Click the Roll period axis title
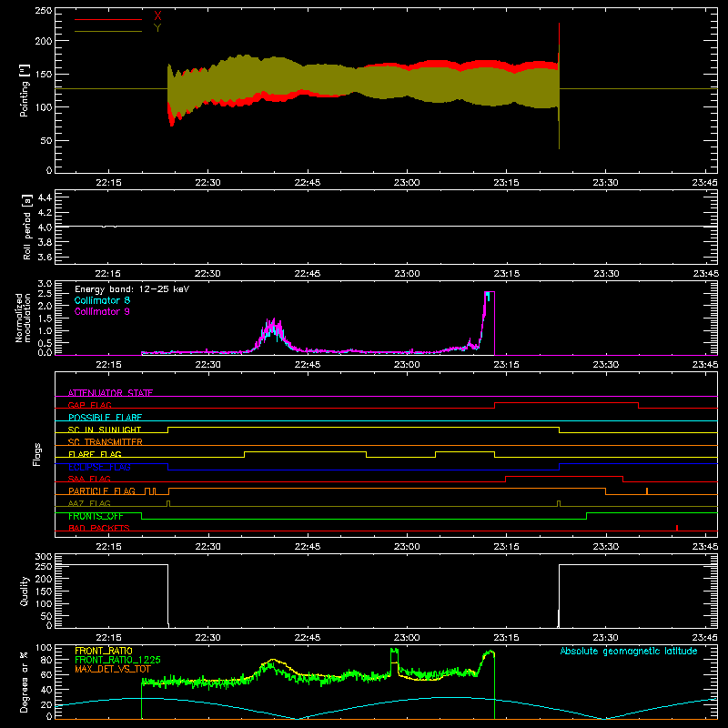This screenshot has width=728, height=728. click(x=26, y=227)
